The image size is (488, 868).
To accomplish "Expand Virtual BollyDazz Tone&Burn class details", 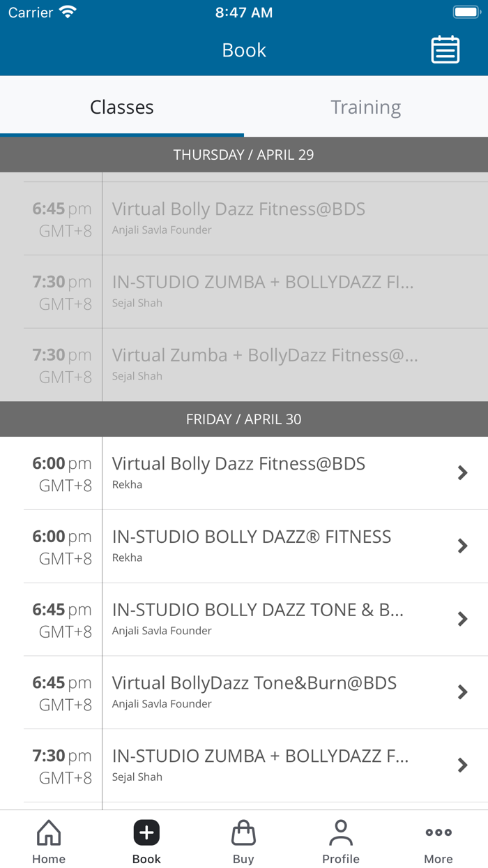I will [462, 691].
